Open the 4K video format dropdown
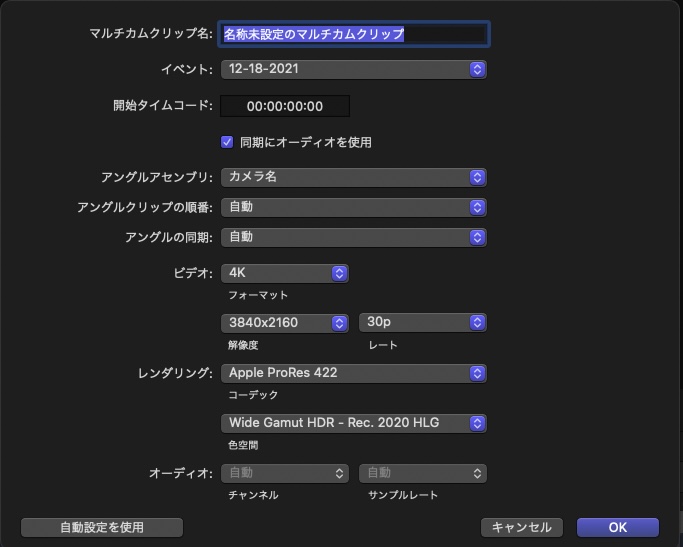The height and width of the screenshot is (547, 683). point(285,272)
